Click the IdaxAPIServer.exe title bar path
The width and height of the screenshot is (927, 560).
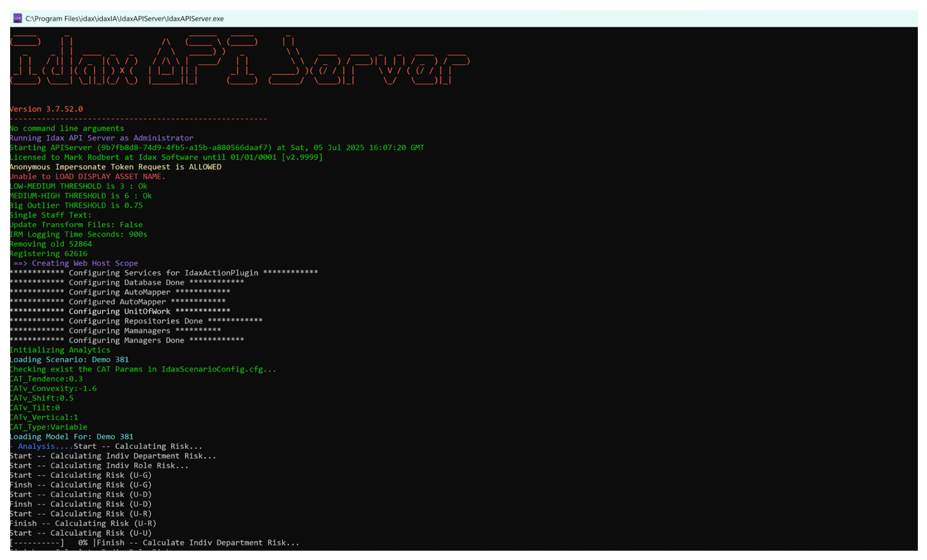125,19
